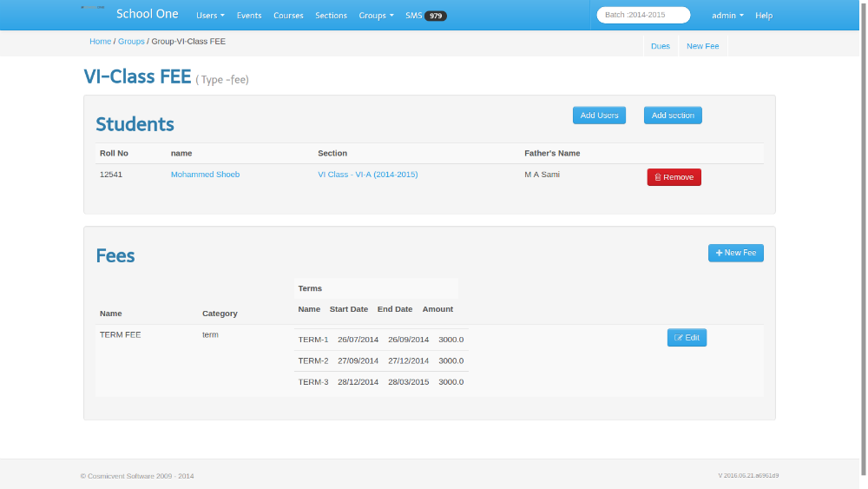
Task: Click the page vertical scrollbar
Action: coord(864,238)
